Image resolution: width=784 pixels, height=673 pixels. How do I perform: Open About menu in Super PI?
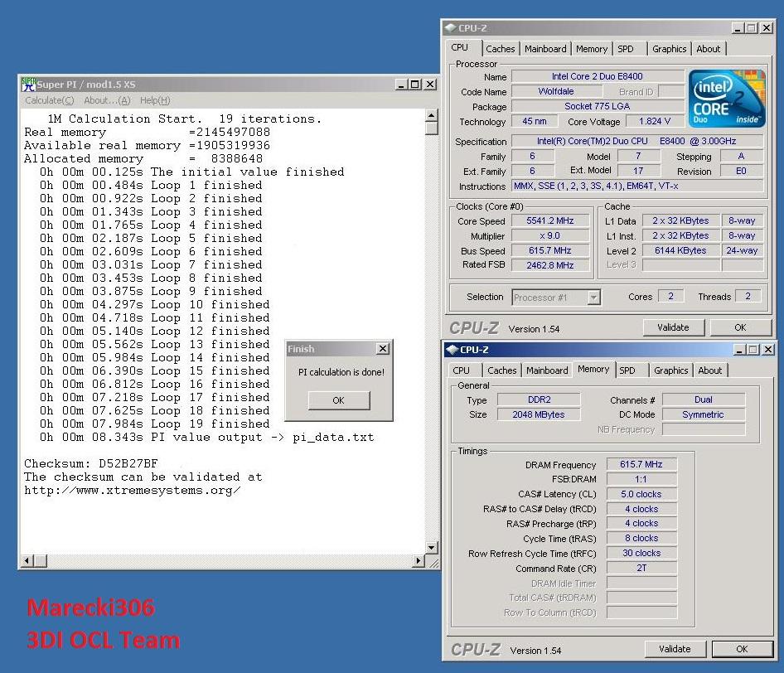pos(107,100)
